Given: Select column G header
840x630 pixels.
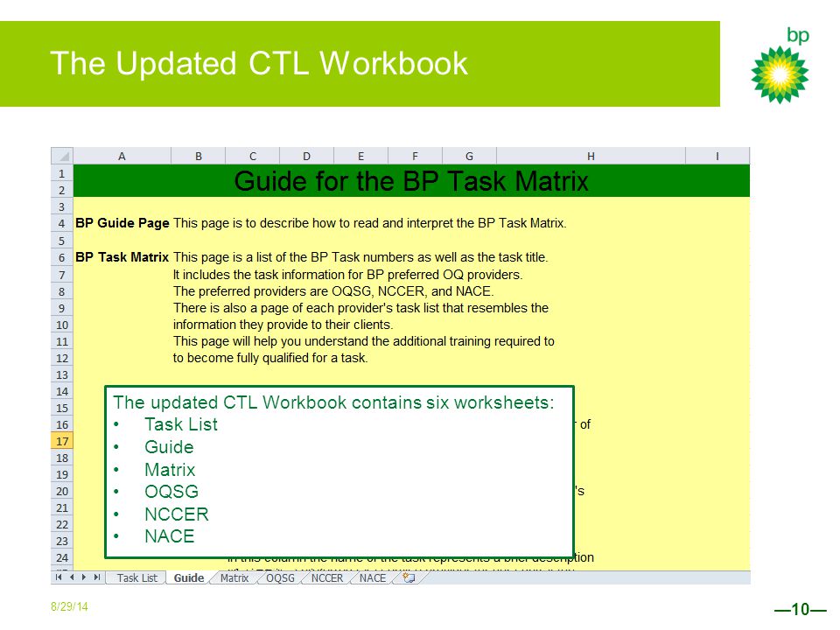Looking at the screenshot, I should tap(469, 156).
